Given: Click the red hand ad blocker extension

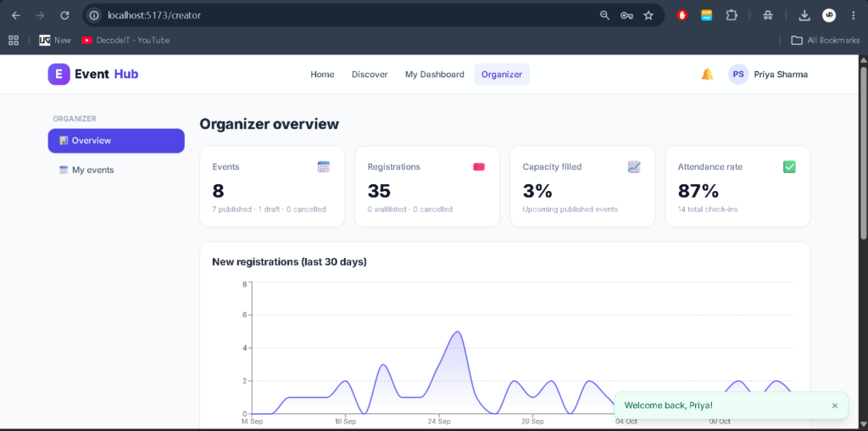Looking at the screenshot, I should click(x=682, y=15).
